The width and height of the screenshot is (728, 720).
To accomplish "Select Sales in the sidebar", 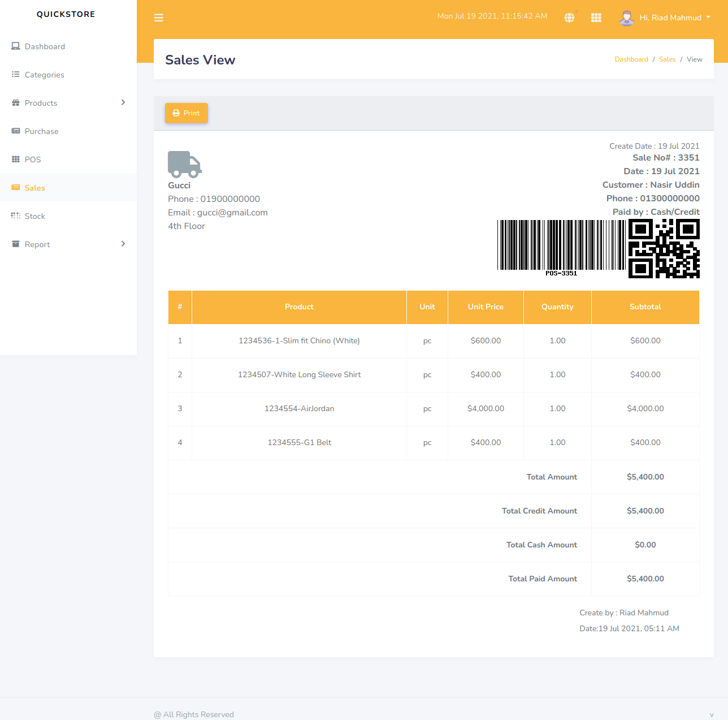I will [x=68, y=188].
